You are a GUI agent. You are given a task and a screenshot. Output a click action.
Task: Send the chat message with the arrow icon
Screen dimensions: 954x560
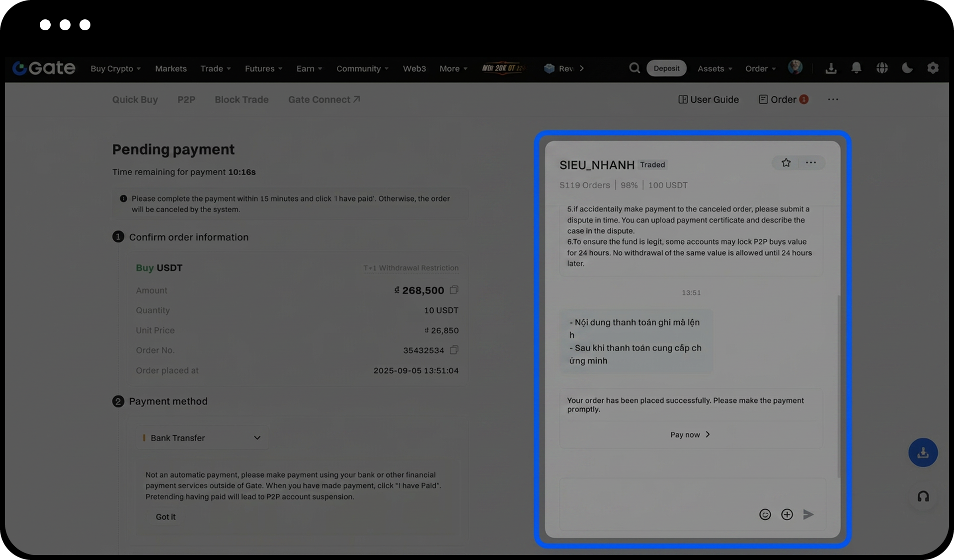pos(808,514)
